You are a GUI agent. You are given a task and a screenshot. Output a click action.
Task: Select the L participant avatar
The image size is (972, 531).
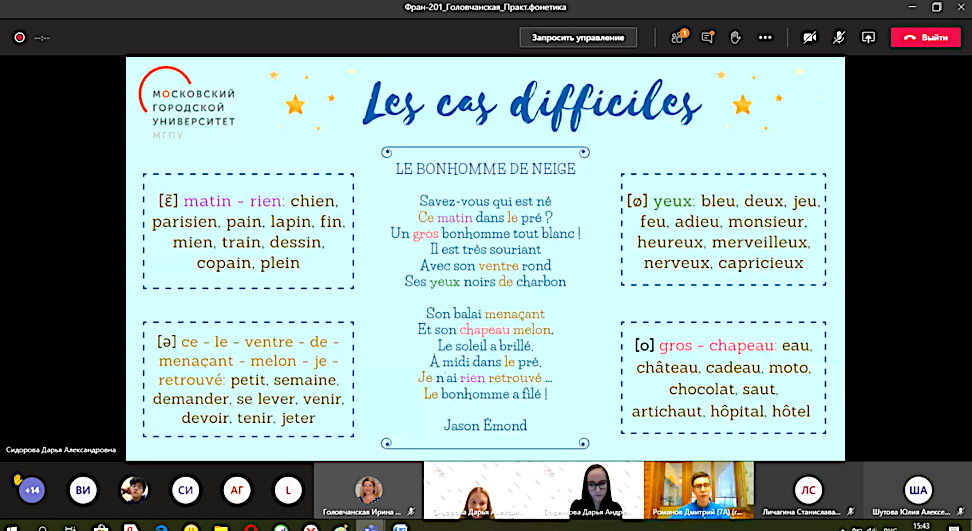tap(288, 490)
